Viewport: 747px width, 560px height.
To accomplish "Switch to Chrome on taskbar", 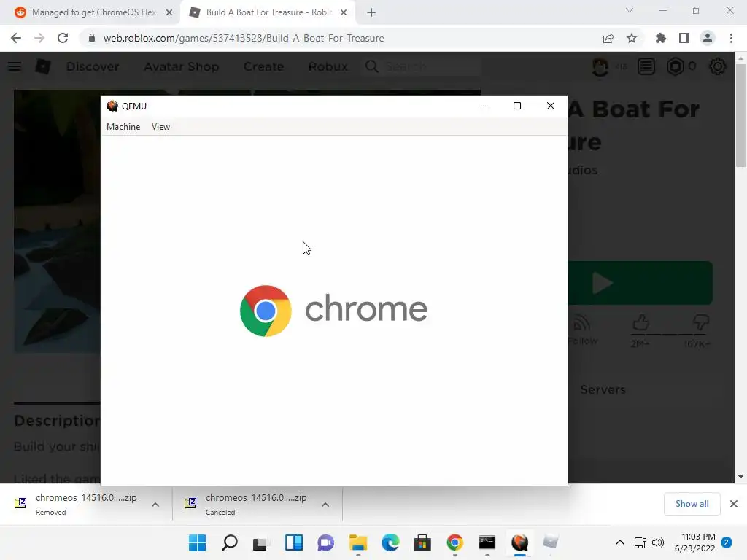I will pos(454,542).
